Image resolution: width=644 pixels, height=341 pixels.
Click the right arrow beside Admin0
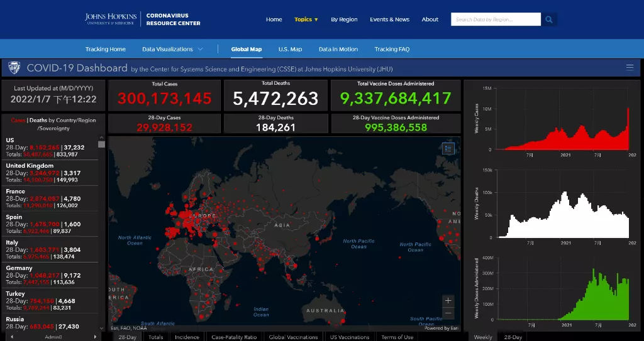tap(95, 337)
